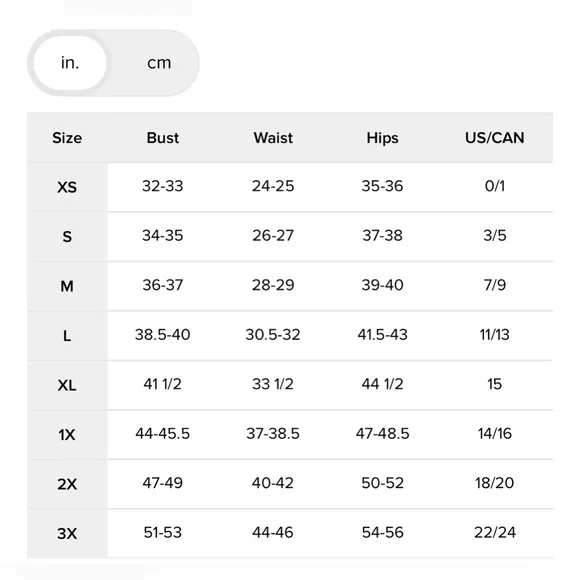This screenshot has width=580, height=580.
Task: Click the Hips column header
Action: 382,138
